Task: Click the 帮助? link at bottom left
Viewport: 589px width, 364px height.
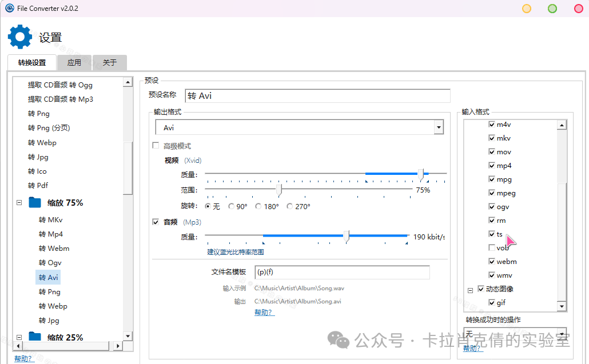Action: coord(23,358)
